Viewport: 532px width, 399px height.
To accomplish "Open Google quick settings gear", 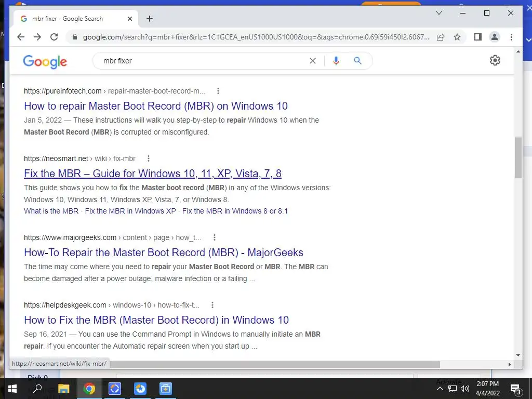I will pos(495,60).
